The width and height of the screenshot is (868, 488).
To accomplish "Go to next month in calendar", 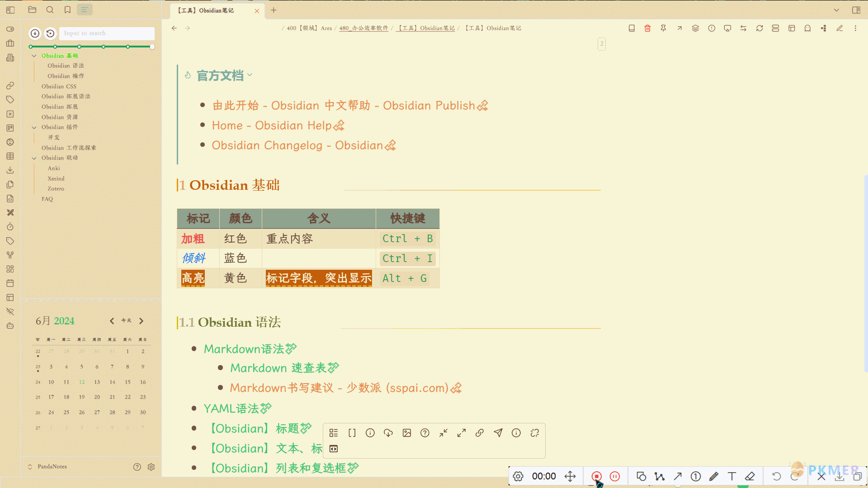I will click(141, 321).
